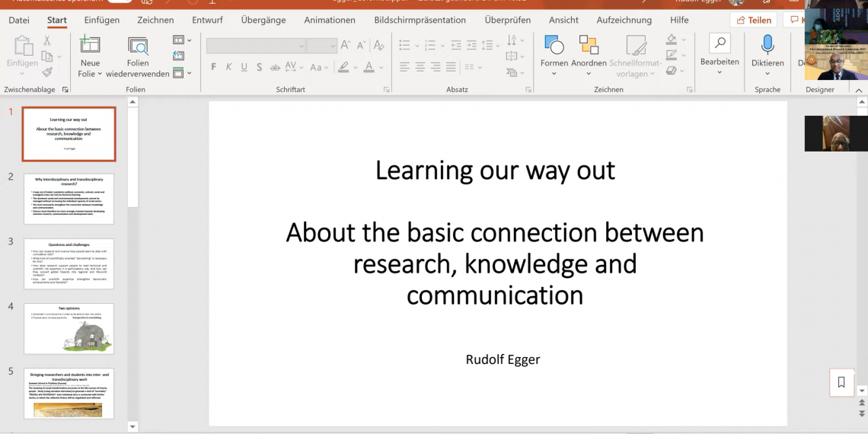The image size is (868, 434).
Task: Select slide 4 thumbnail Two opinions
Action: [x=69, y=328]
